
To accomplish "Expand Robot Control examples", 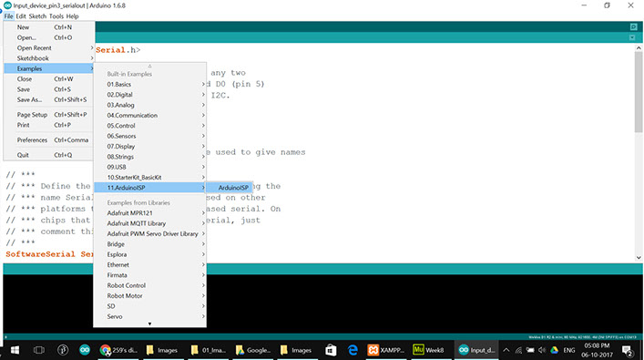I will coord(150,285).
